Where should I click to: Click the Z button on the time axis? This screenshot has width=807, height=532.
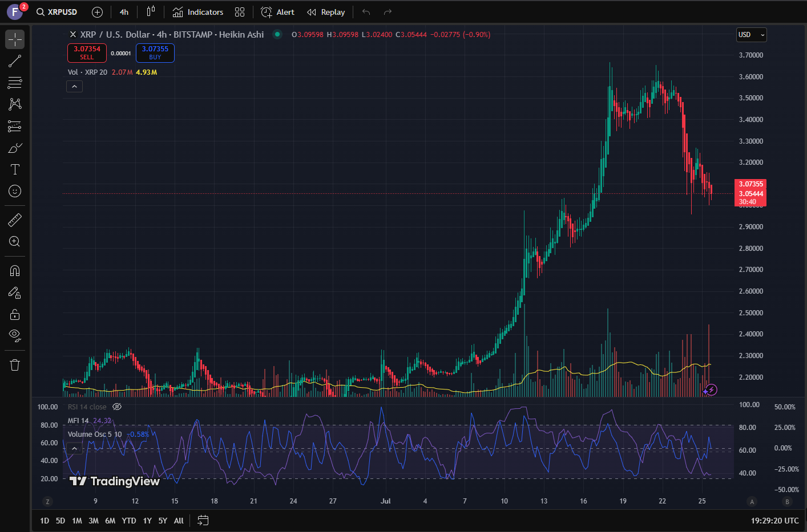(x=47, y=501)
